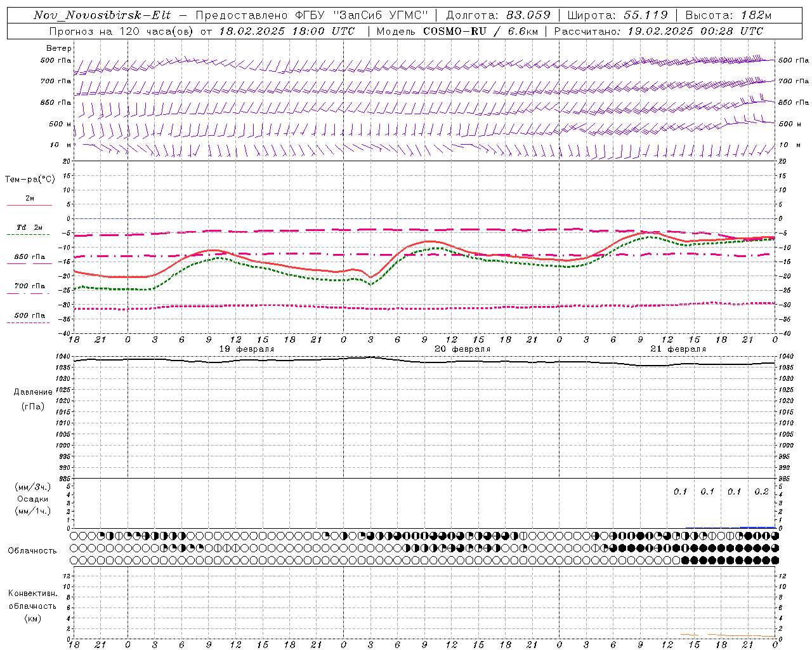Image resolution: width=812 pixels, height=650 pixels.
Task: Click the latitude value 55.119
Action: (646, 15)
